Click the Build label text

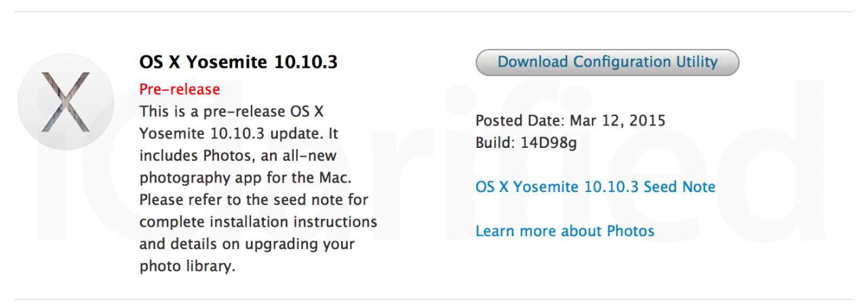pyautogui.click(x=496, y=143)
